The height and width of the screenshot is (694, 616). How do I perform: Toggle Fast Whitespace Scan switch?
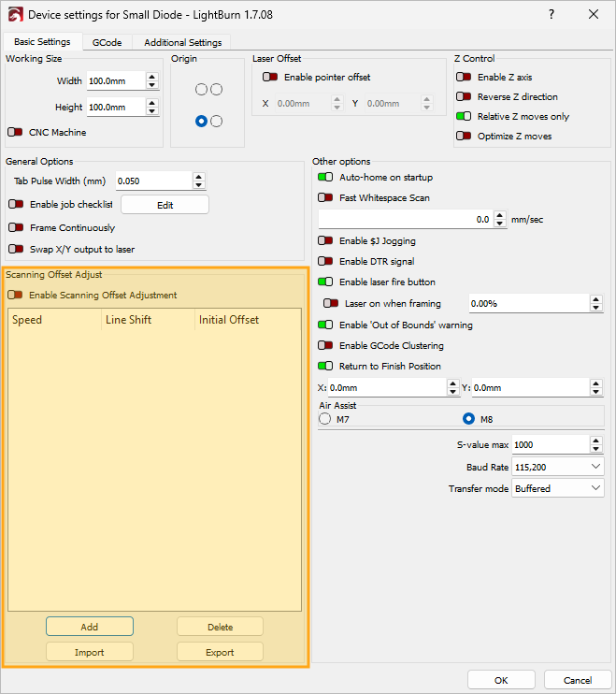325,197
